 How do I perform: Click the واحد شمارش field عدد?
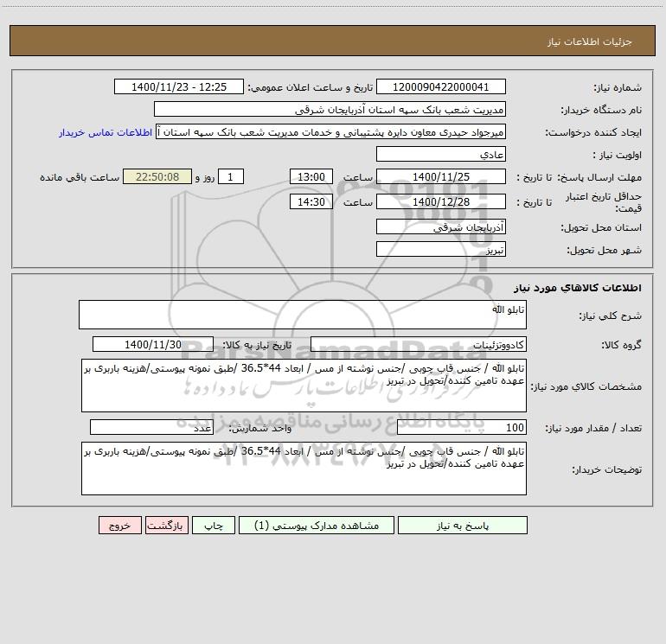151,427
